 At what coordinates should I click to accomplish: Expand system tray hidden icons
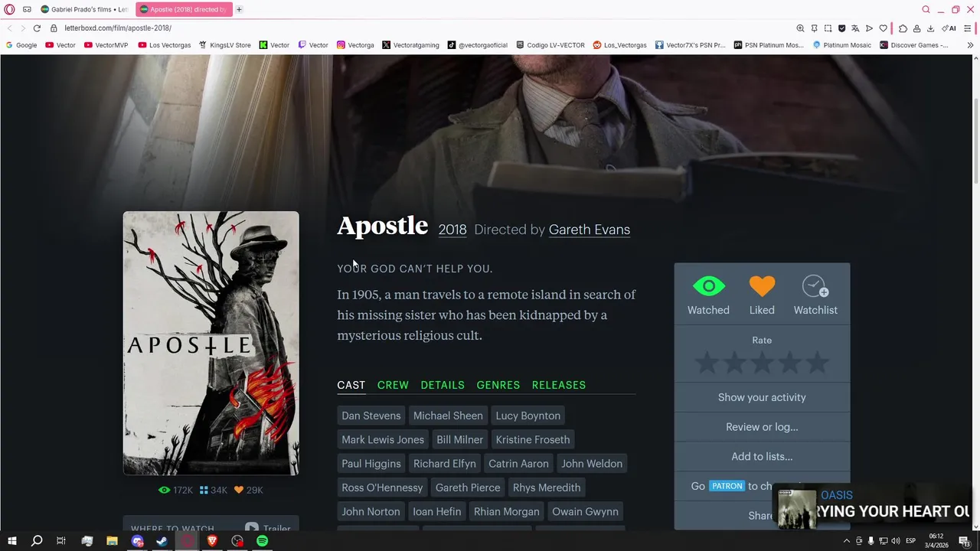(x=846, y=541)
